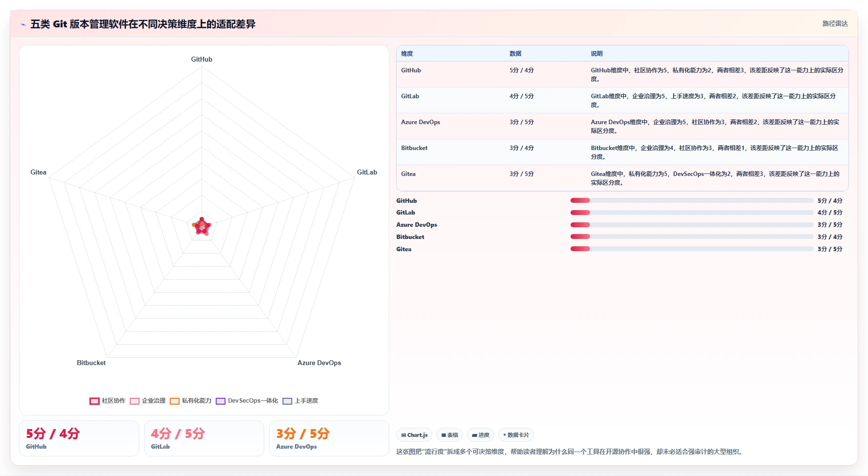Click the radar data cluster at chart center
The height and width of the screenshot is (476, 868).
click(202, 226)
